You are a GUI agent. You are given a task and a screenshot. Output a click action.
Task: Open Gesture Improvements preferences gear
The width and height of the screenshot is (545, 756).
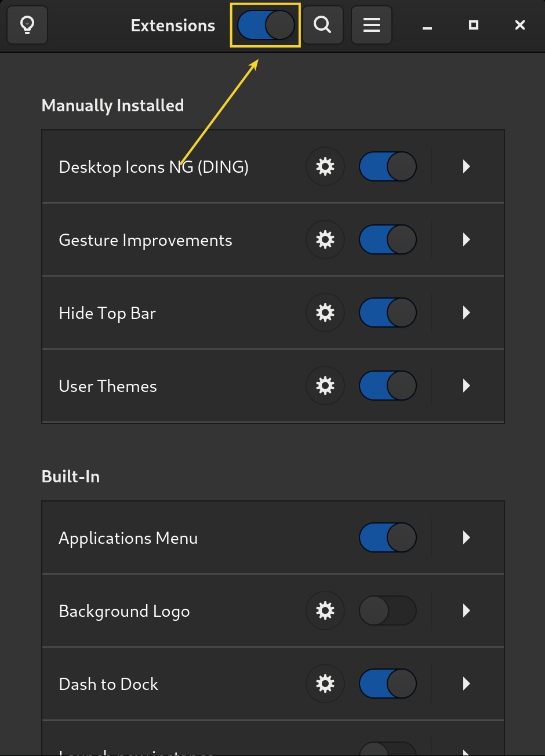[x=325, y=239]
